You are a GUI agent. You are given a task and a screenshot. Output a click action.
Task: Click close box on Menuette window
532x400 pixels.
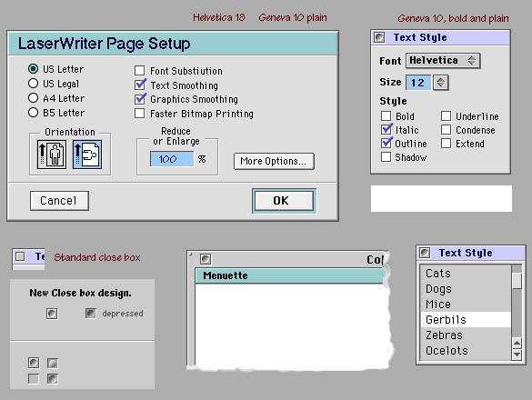click(x=206, y=259)
